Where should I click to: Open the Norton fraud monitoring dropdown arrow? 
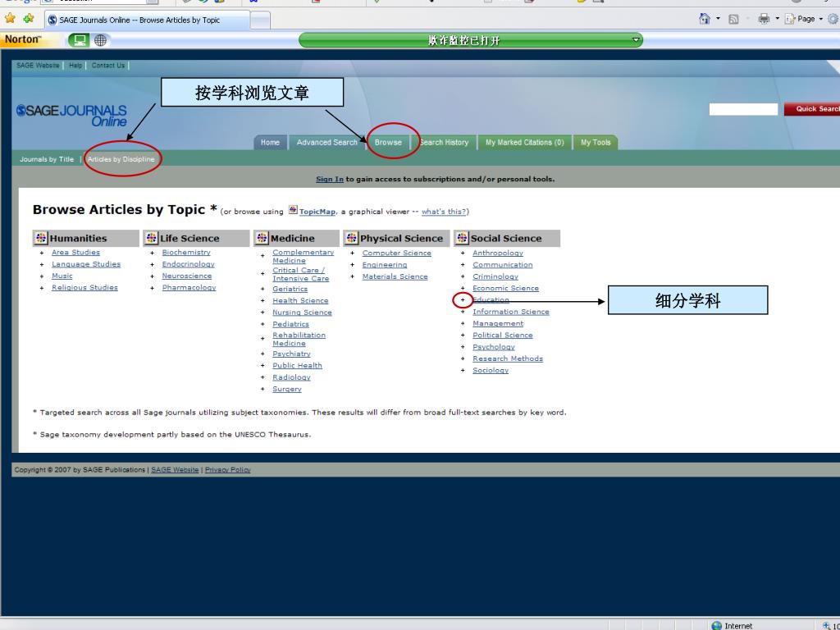pos(636,39)
